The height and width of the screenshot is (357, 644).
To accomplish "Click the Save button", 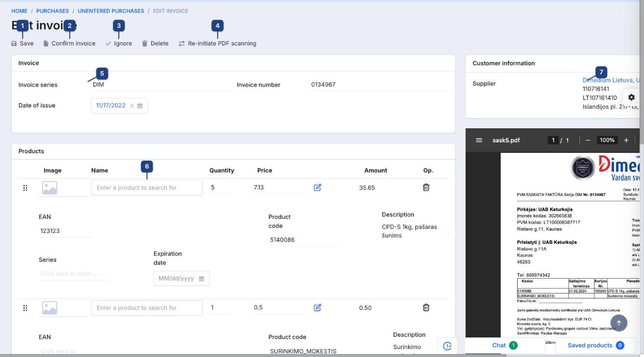I will (23, 44).
